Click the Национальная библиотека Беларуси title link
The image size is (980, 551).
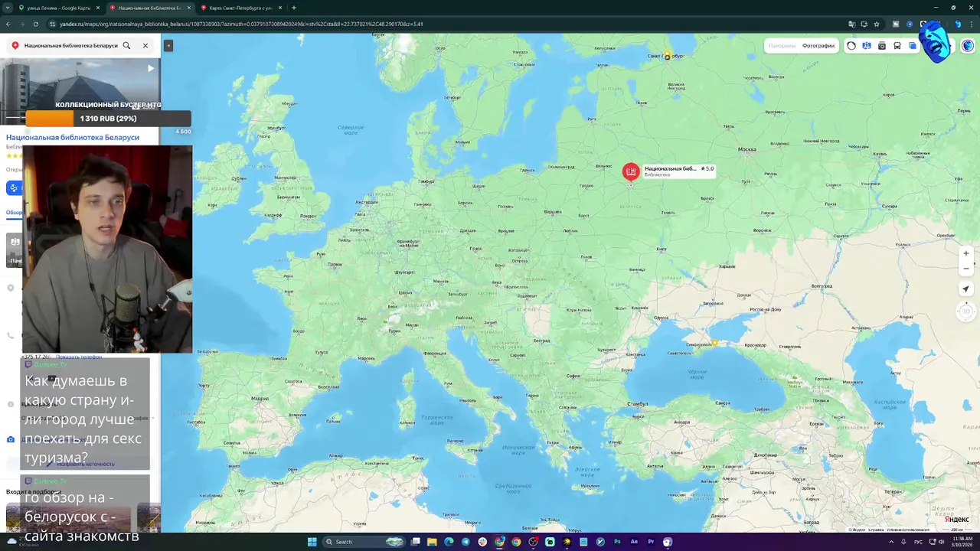tap(73, 137)
